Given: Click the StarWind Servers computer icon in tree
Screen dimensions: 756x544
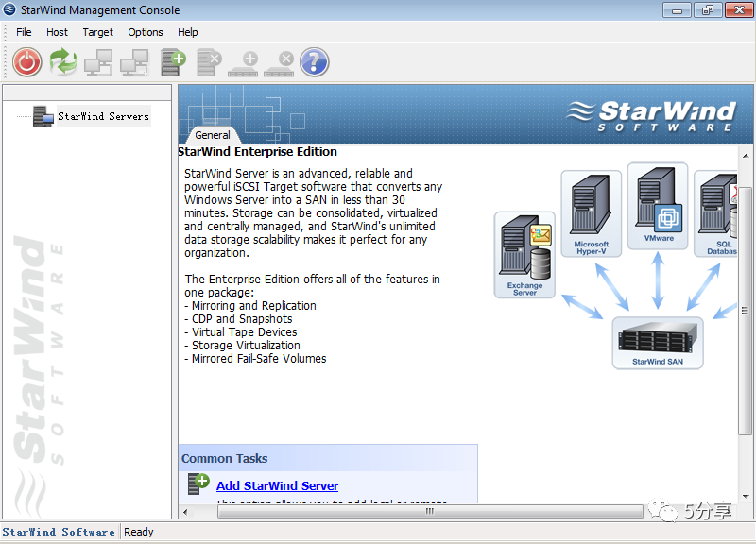Looking at the screenshot, I should point(43,116).
